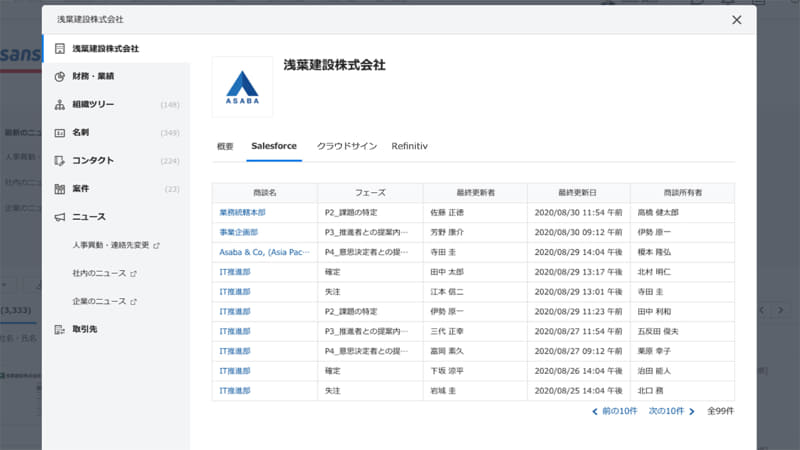
Task: Go to 次の10件 next page
Action: point(672,411)
